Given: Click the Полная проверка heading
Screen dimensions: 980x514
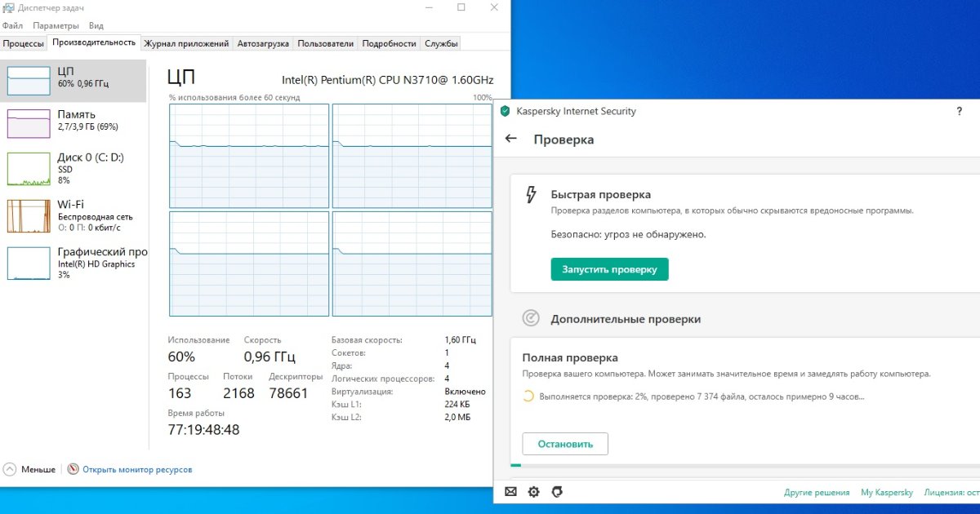Looking at the screenshot, I should [570, 357].
